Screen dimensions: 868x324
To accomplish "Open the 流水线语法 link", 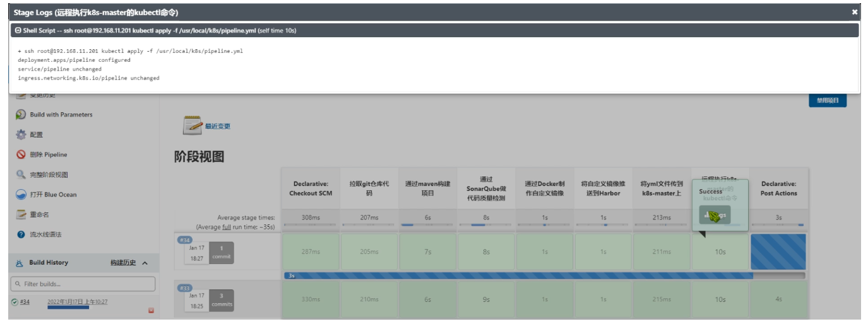I will pyautogui.click(x=46, y=234).
